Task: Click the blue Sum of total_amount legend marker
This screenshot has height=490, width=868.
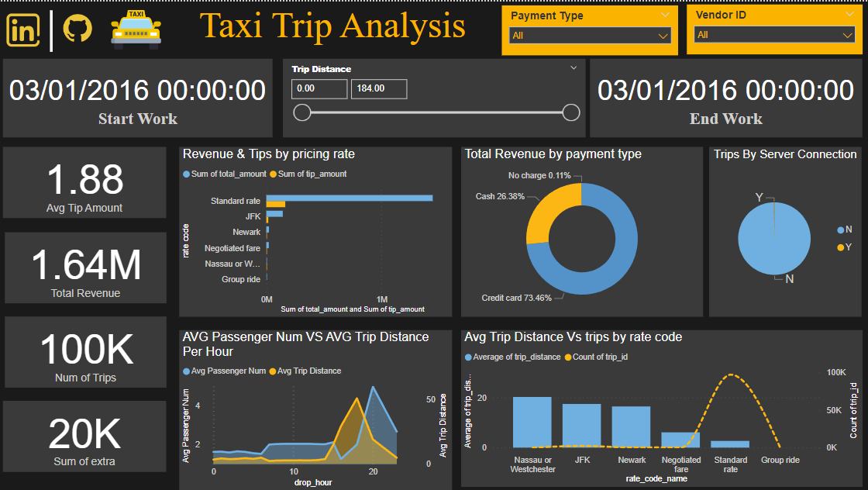Action: [186, 174]
